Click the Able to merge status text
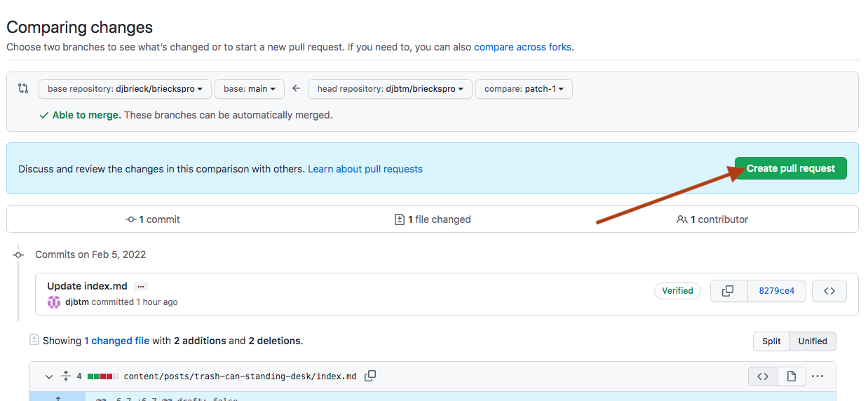This screenshot has width=868, height=401. [x=87, y=115]
